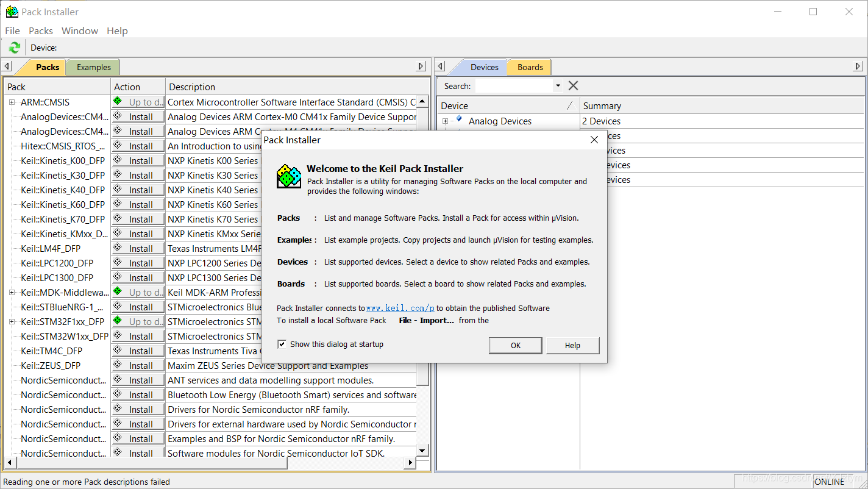Open the File menu
The height and width of the screenshot is (489, 868).
point(13,30)
